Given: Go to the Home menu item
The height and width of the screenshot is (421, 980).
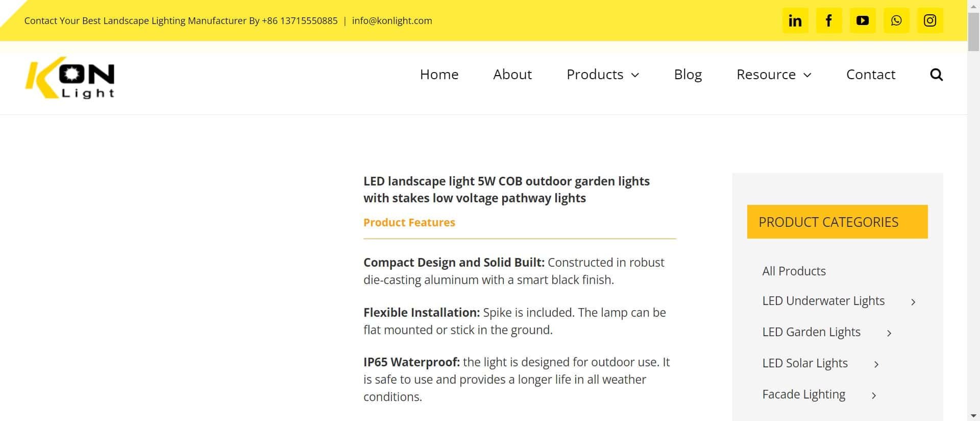Looking at the screenshot, I should click(x=439, y=75).
